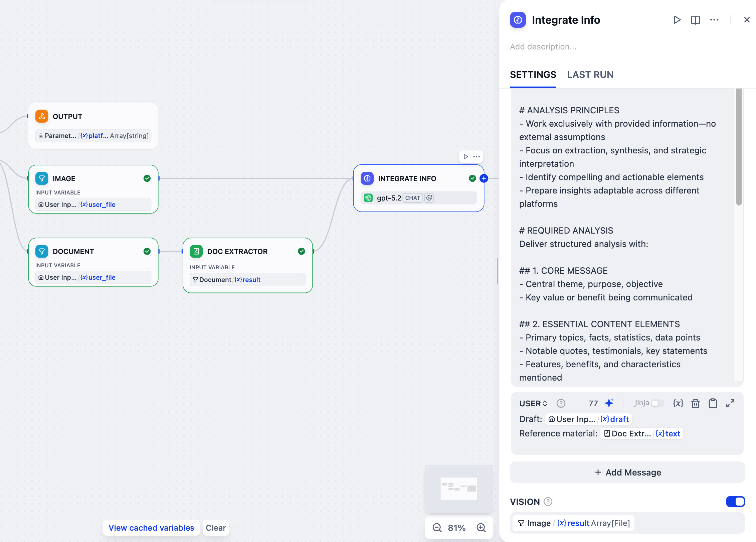Disable the Vision toggle
This screenshot has height=542, width=756.
click(735, 502)
